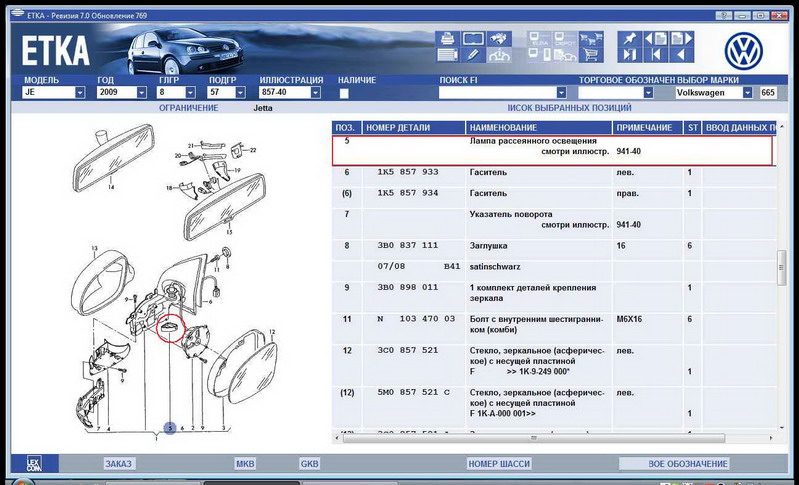Screen dimensions: 799x485
Task: Click the GKB button
Action: pyautogui.click(x=309, y=464)
